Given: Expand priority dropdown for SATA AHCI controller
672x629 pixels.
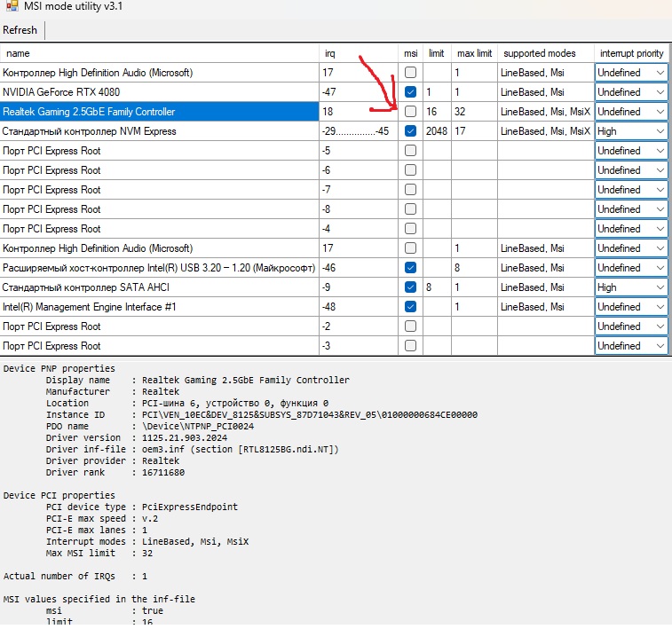Looking at the screenshot, I should point(660,287).
